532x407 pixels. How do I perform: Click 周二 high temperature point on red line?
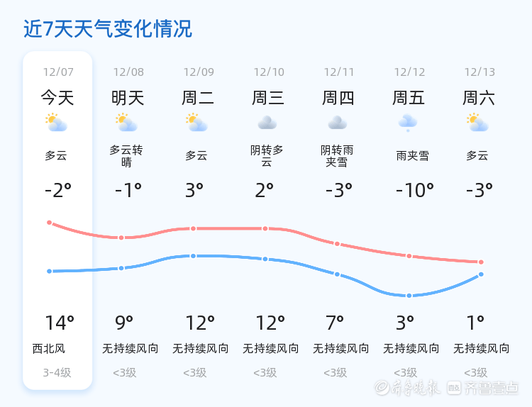tap(194, 228)
